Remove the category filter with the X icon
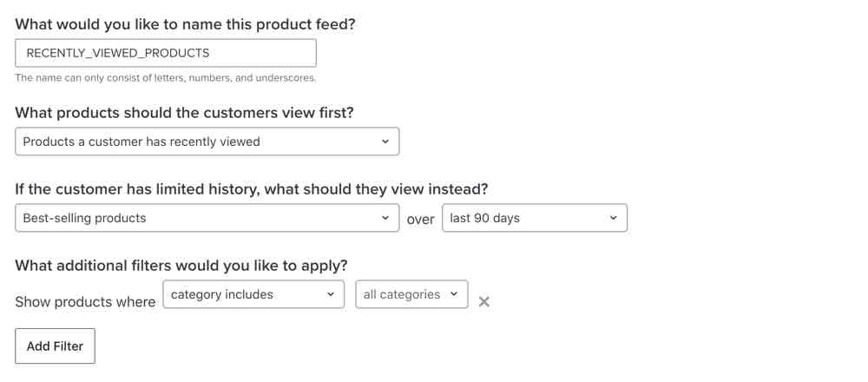This screenshot has height=382, width=868. [484, 301]
